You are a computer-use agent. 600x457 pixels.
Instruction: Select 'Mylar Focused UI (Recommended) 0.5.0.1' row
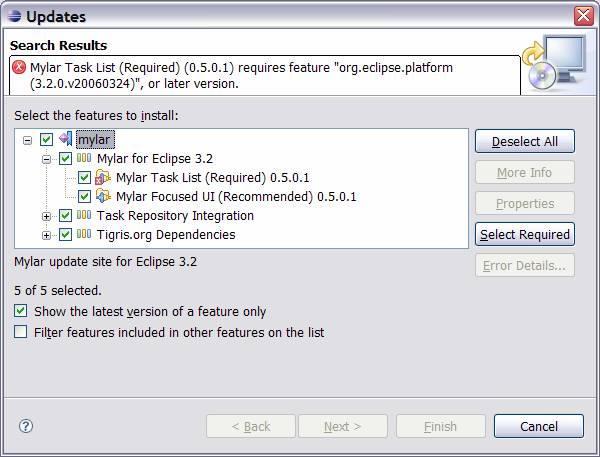click(236, 196)
